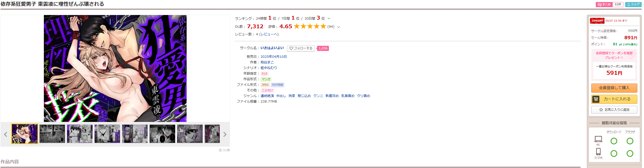Open genre link 執着攻め
The width and height of the screenshot is (644, 168).
(332, 96)
